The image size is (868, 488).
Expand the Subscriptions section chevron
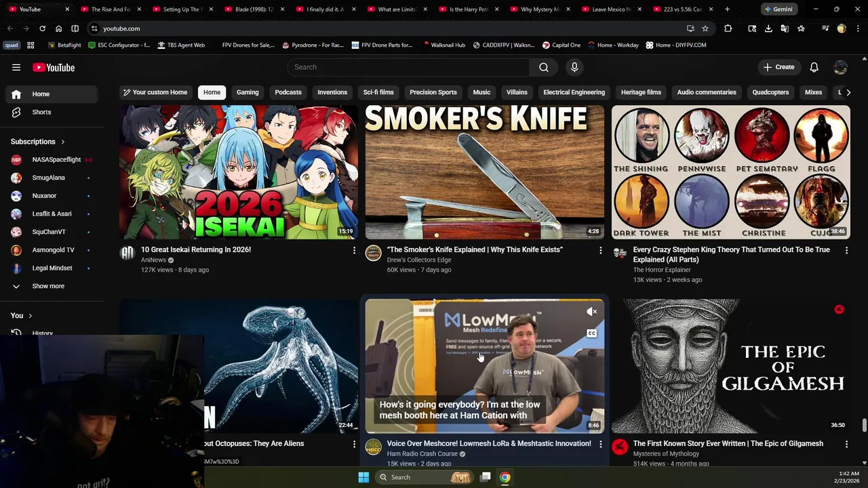pyautogui.click(x=63, y=142)
